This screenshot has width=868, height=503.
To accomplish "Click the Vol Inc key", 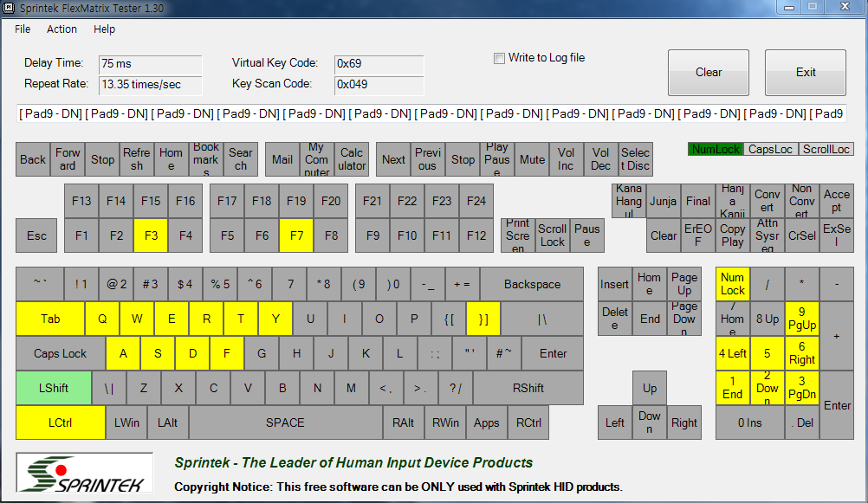I will [x=567, y=159].
